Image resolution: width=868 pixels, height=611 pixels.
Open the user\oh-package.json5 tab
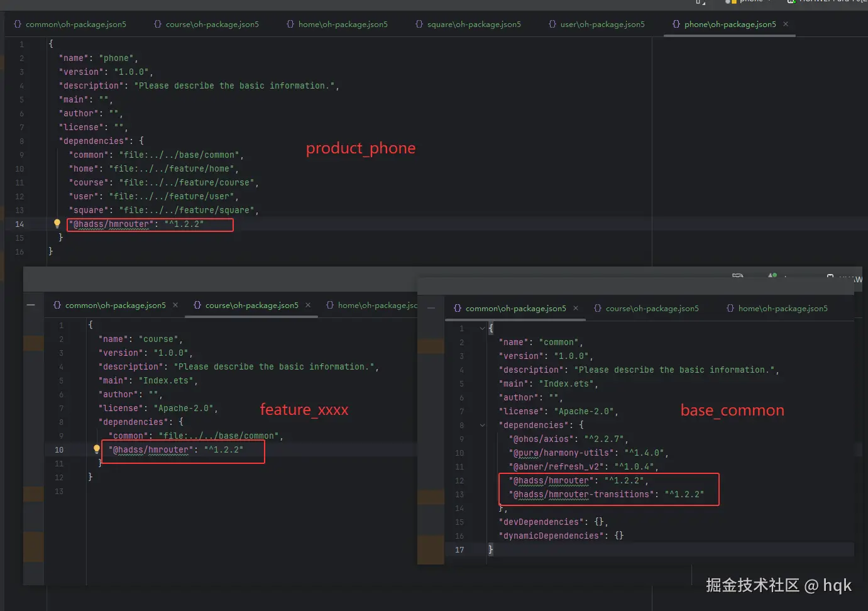[x=602, y=24]
